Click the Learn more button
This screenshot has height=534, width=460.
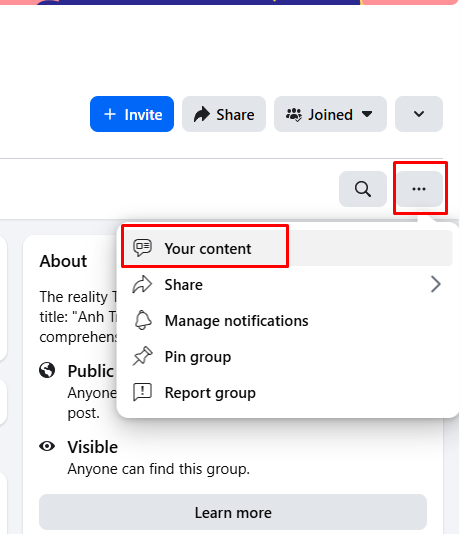233,513
